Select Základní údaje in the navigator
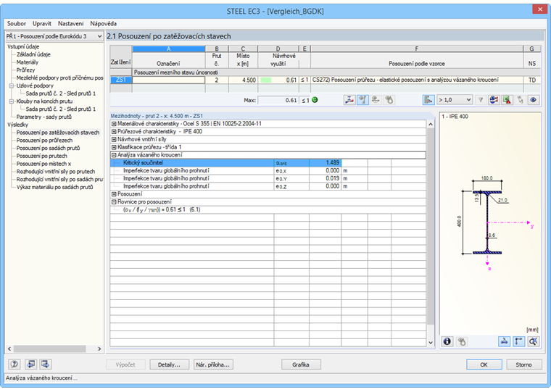This screenshot has width=551, height=392. pos(33,54)
